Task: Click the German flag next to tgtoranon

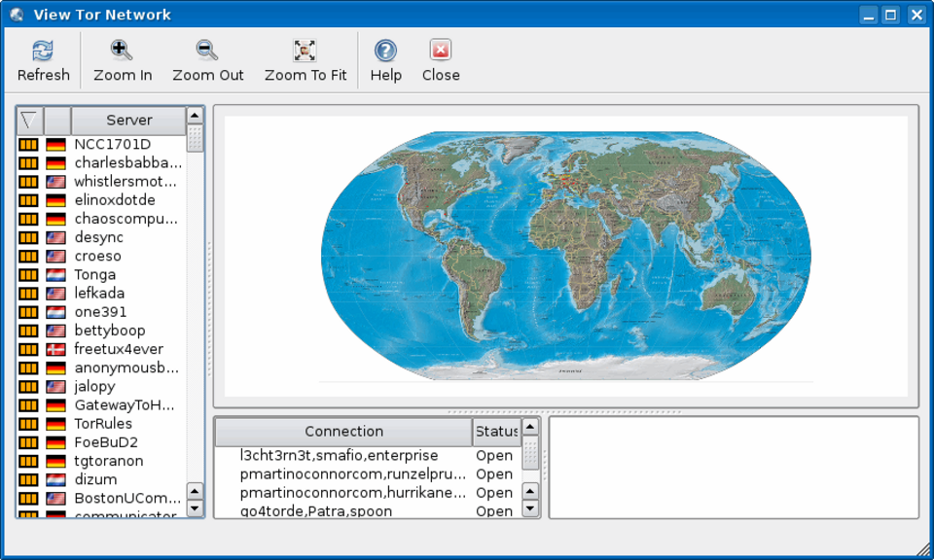Action: [55, 461]
